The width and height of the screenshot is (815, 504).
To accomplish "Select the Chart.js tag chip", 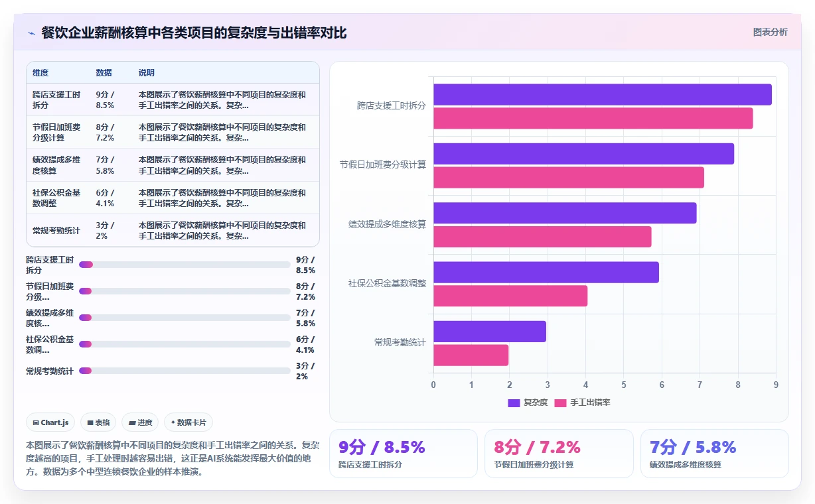I will click(x=50, y=422).
